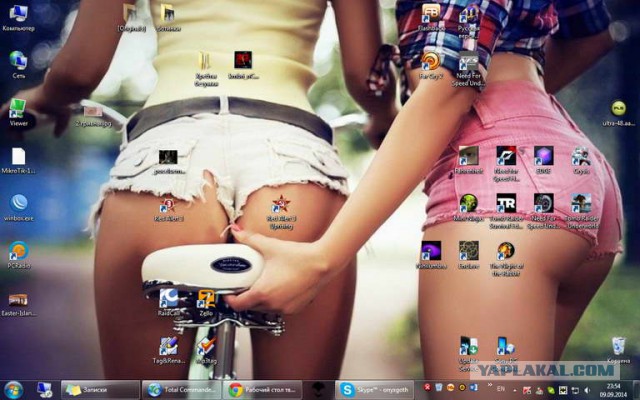Launch the Crysis shortcut
This screenshot has width=640, height=400.
(x=581, y=160)
